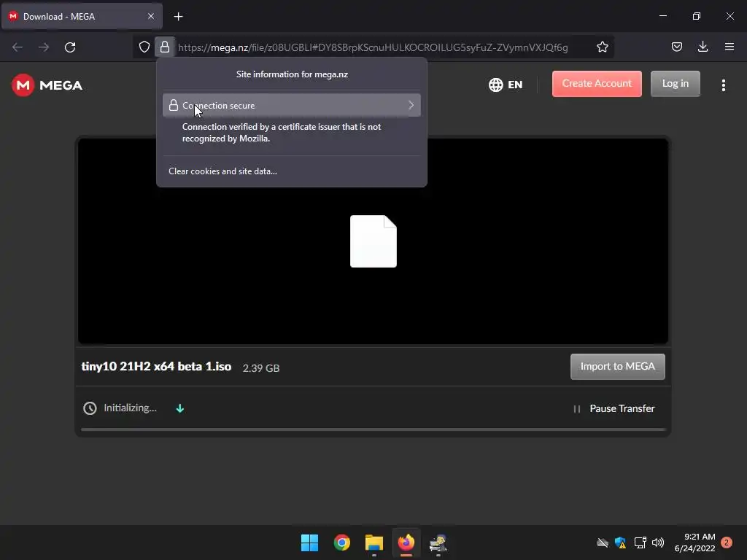The width and height of the screenshot is (747, 560).
Task: Click Clear cookies and site data
Action: [222, 171]
